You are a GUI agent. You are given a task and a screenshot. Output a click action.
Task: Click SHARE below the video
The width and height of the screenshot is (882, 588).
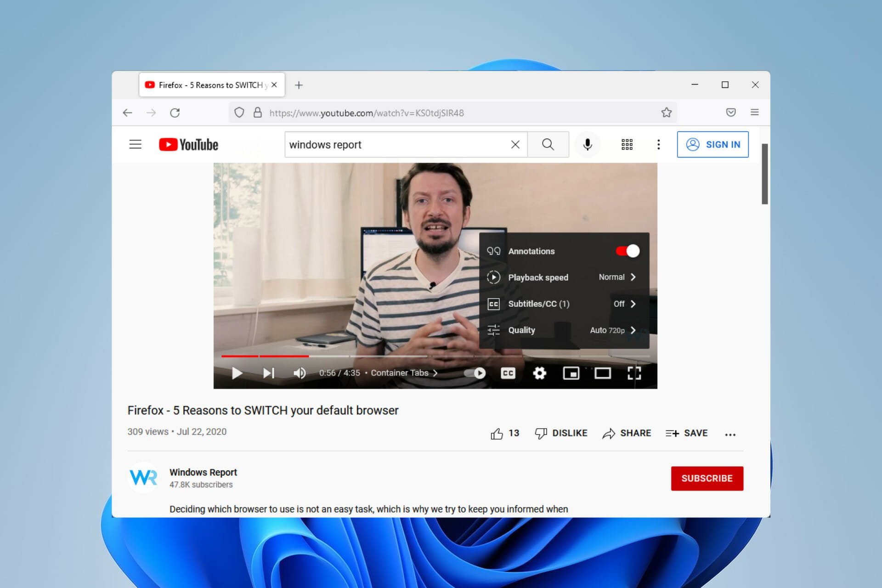(x=627, y=433)
